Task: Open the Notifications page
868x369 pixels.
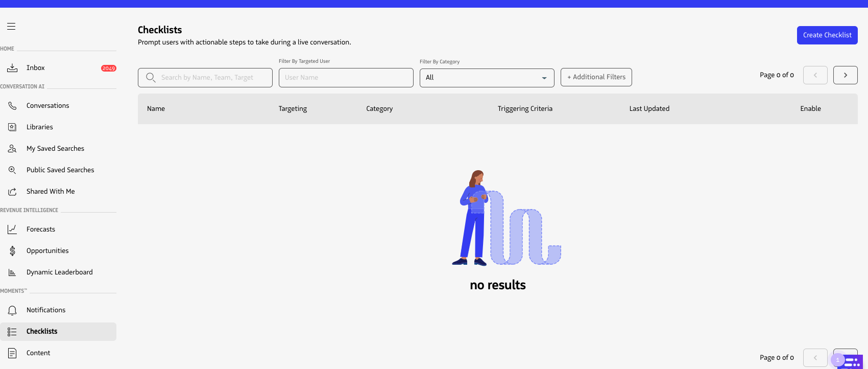Action: pos(46,310)
